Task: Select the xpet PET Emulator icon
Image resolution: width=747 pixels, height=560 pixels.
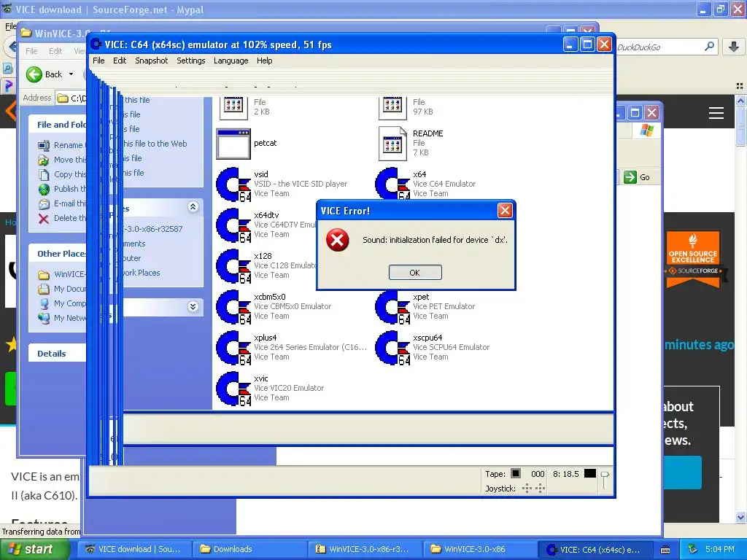Action: [x=392, y=307]
